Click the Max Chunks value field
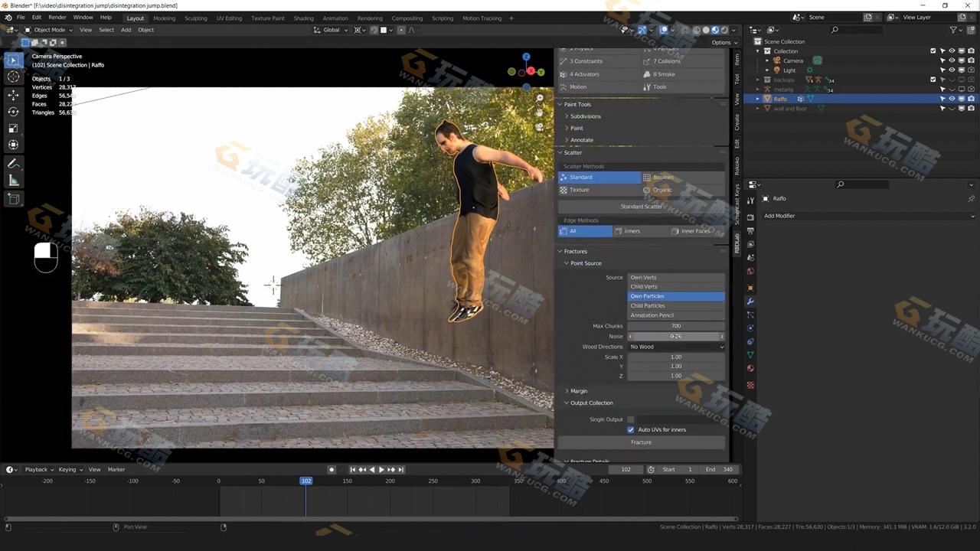Image resolution: width=980 pixels, height=551 pixels. tap(676, 326)
